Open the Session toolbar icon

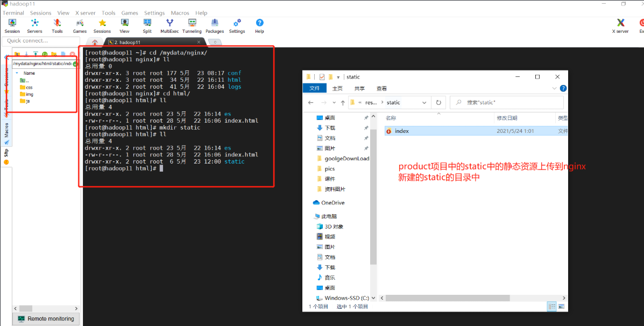coord(12,26)
